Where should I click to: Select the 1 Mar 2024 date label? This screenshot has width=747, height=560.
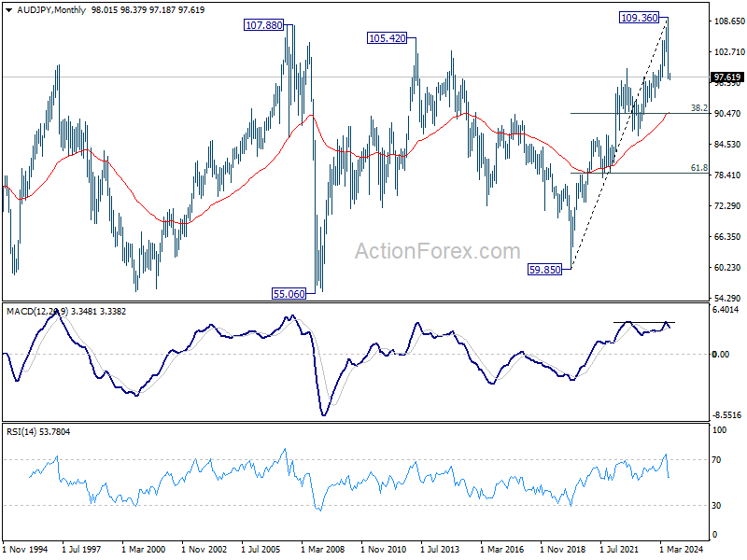pos(681,549)
